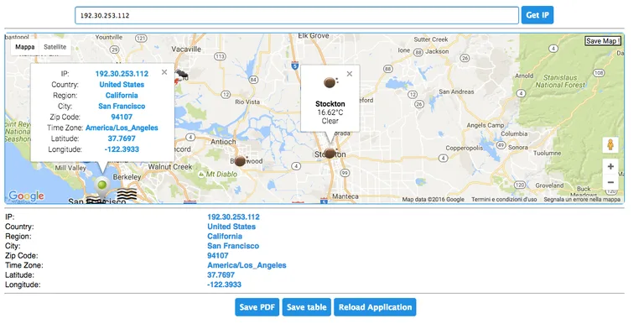The image size is (644, 334).
Task: Close the IP details info window
Action: 164,72
